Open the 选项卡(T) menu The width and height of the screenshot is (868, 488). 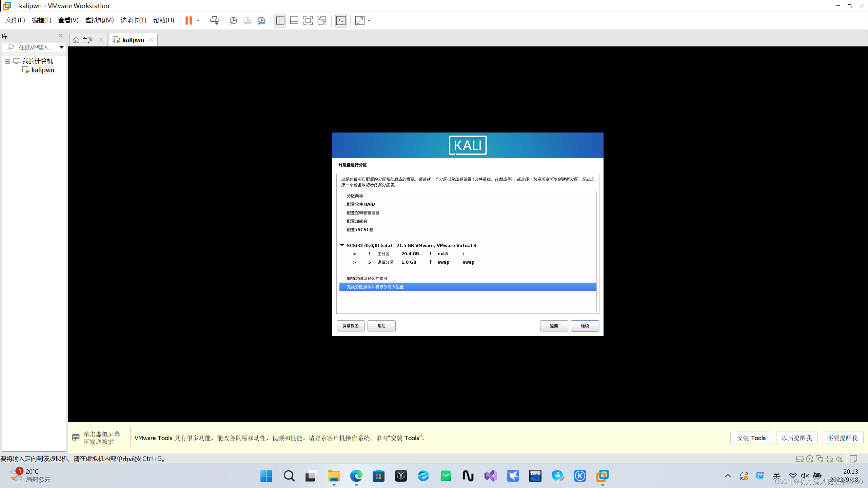click(x=133, y=20)
